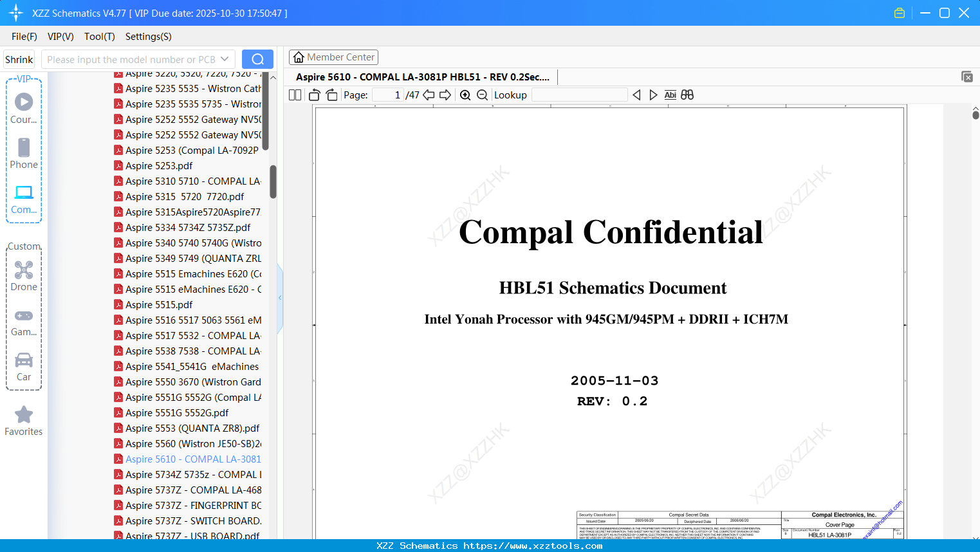
Task: Click the yellow toolbox icon in title bar
Action: pyautogui.click(x=900, y=13)
